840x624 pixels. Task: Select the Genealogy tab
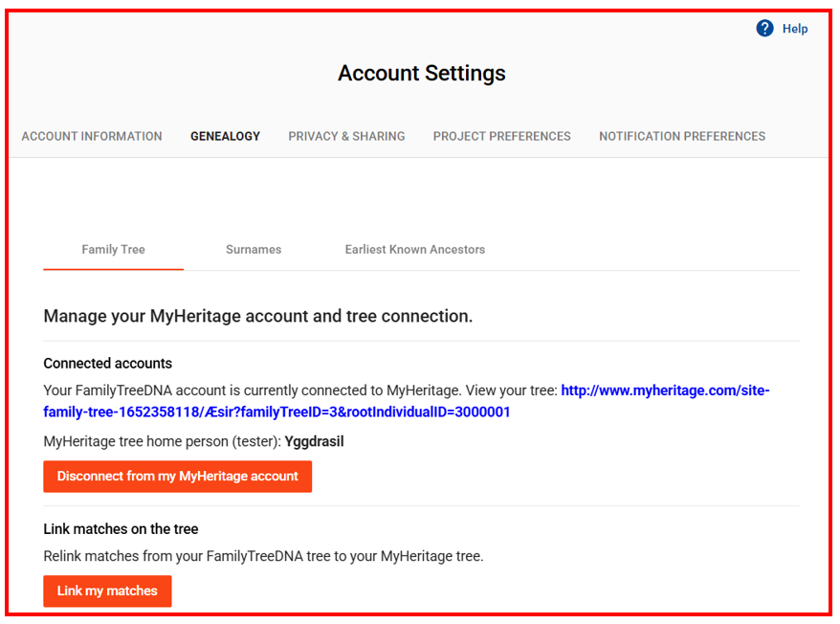pyautogui.click(x=225, y=136)
